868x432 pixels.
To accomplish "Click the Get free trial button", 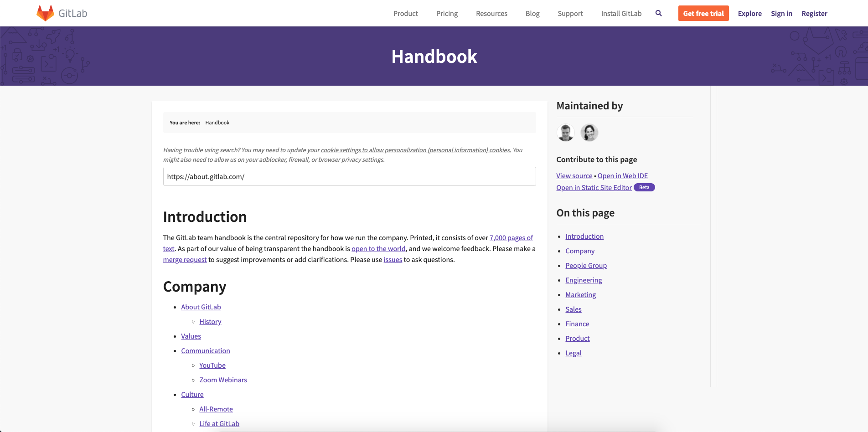I will click(x=703, y=13).
